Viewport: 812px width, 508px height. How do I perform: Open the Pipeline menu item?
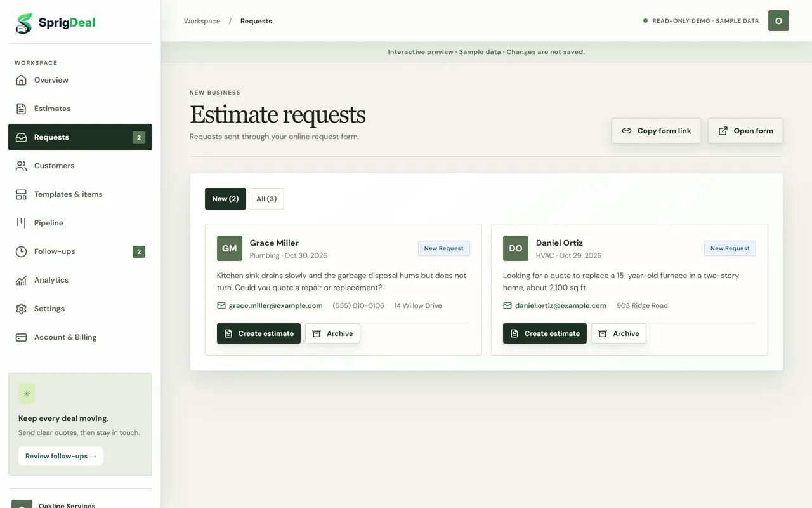tap(80, 223)
